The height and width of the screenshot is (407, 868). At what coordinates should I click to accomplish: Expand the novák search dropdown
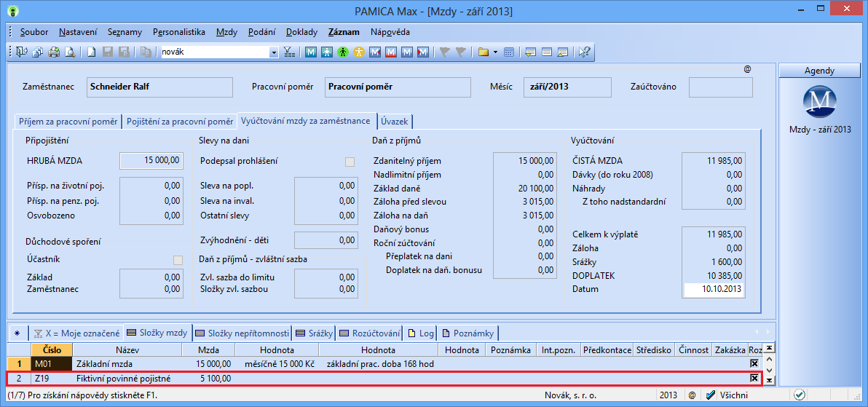[274, 52]
